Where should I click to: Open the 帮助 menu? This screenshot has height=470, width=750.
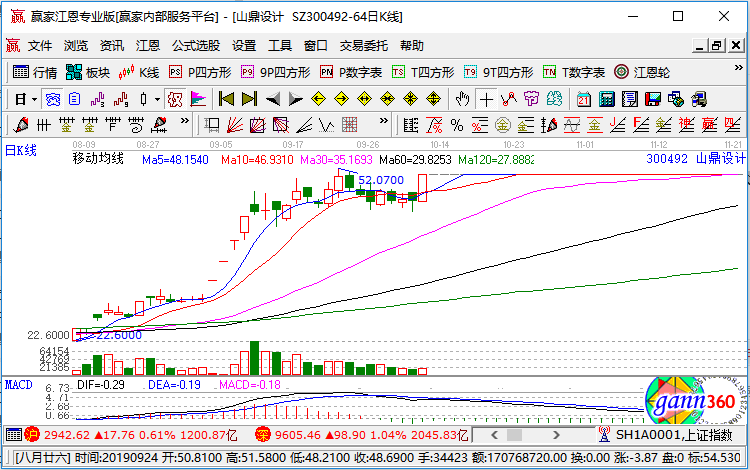coord(412,45)
